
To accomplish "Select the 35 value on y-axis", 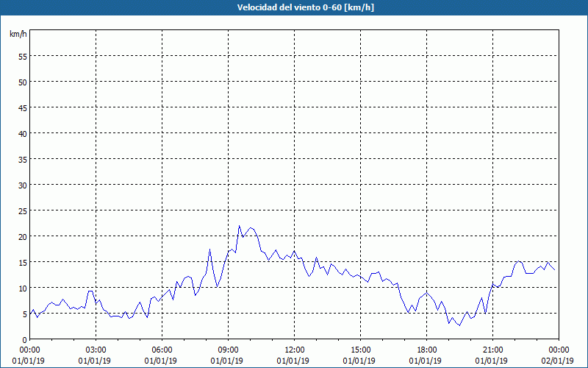I will click(23, 159).
